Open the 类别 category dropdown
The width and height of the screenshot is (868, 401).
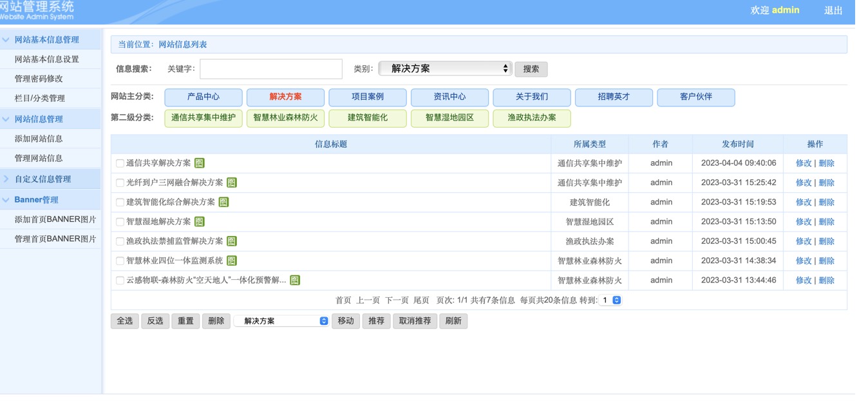coord(444,68)
